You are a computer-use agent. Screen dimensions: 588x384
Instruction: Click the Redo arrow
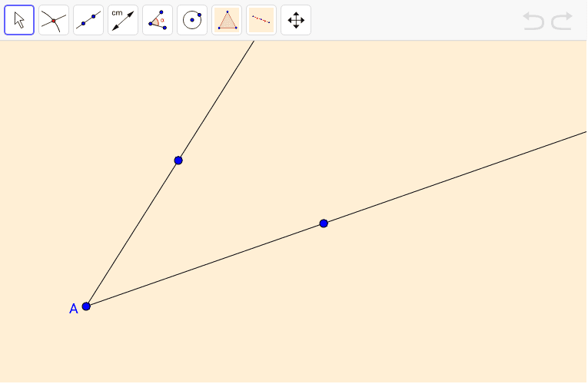[x=562, y=21]
